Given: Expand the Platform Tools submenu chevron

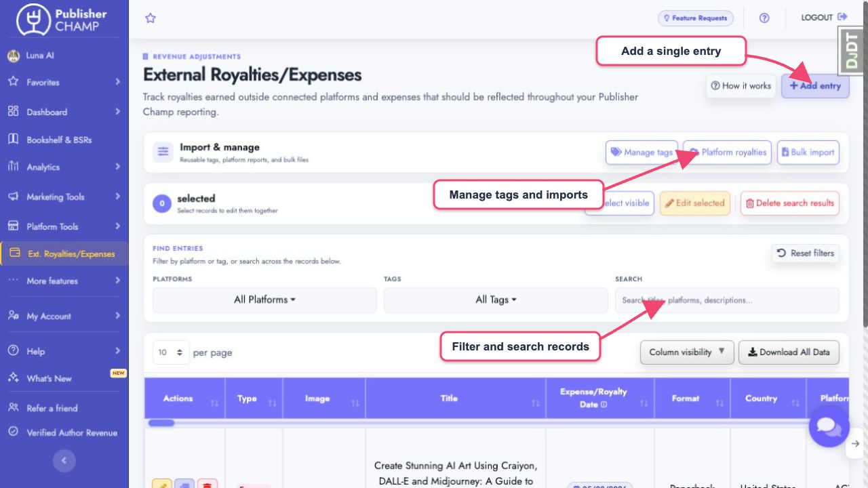Looking at the screenshot, I should tap(118, 226).
